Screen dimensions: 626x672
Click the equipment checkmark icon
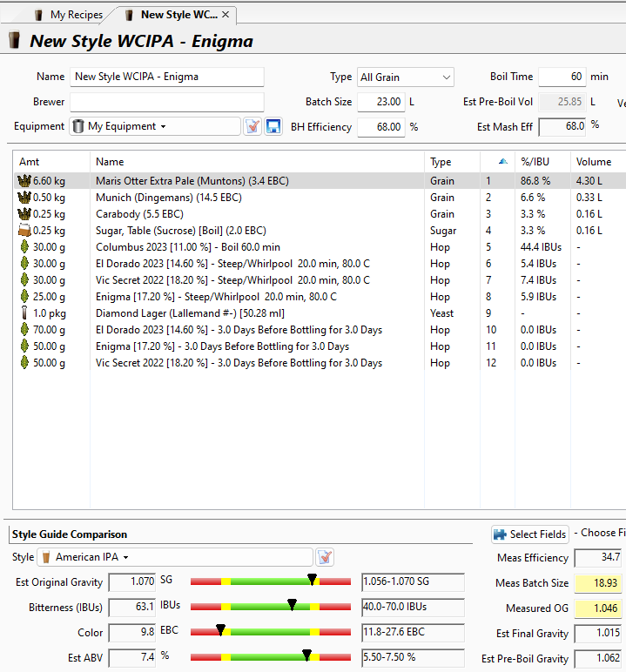point(252,126)
